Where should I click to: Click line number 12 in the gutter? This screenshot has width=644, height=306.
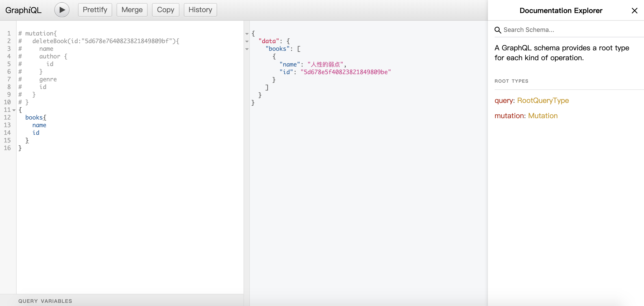pyautogui.click(x=7, y=118)
